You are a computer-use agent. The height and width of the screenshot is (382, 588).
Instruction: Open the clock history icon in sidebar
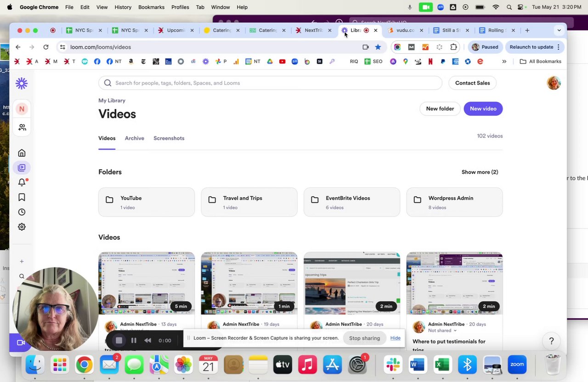pos(22,212)
